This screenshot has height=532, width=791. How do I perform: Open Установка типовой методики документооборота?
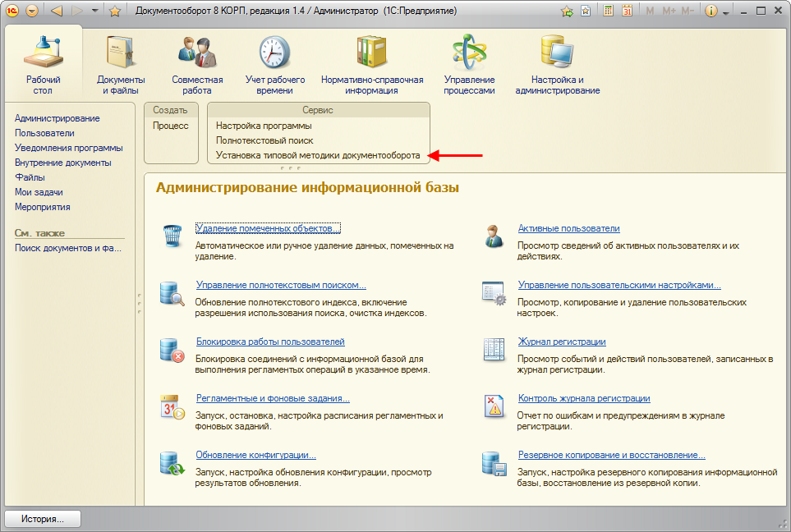pyautogui.click(x=318, y=155)
